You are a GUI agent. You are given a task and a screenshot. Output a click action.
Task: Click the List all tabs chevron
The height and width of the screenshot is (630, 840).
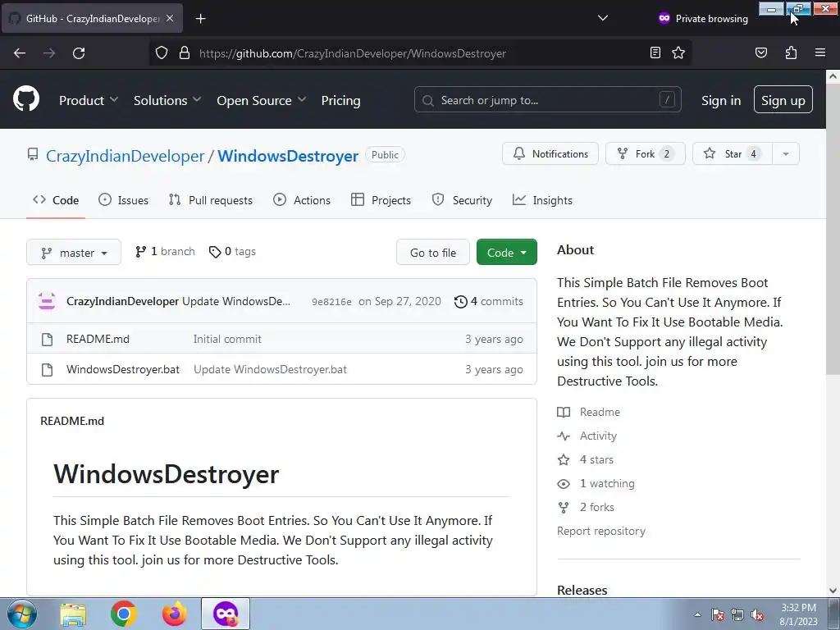point(603,18)
